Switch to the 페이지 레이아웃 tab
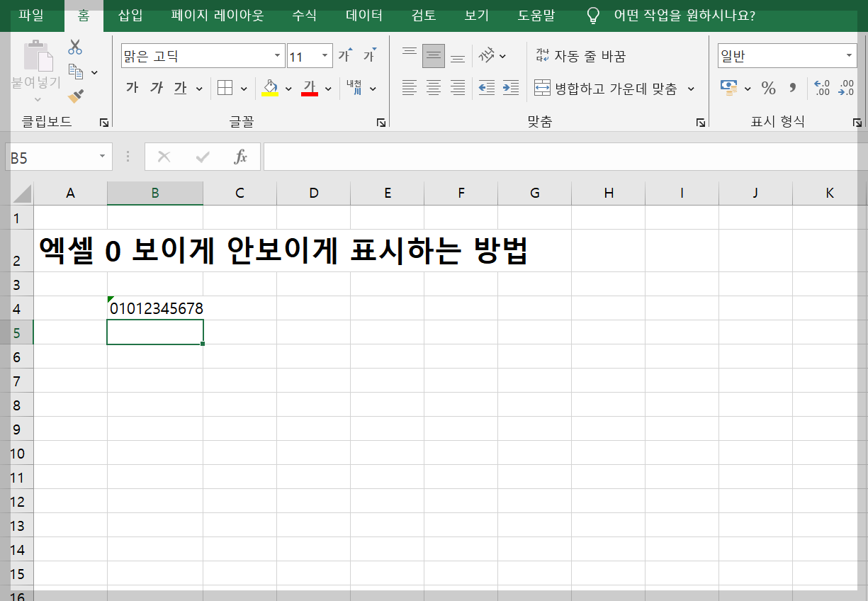This screenshot has width=868, height=601. tap(218, 16)
